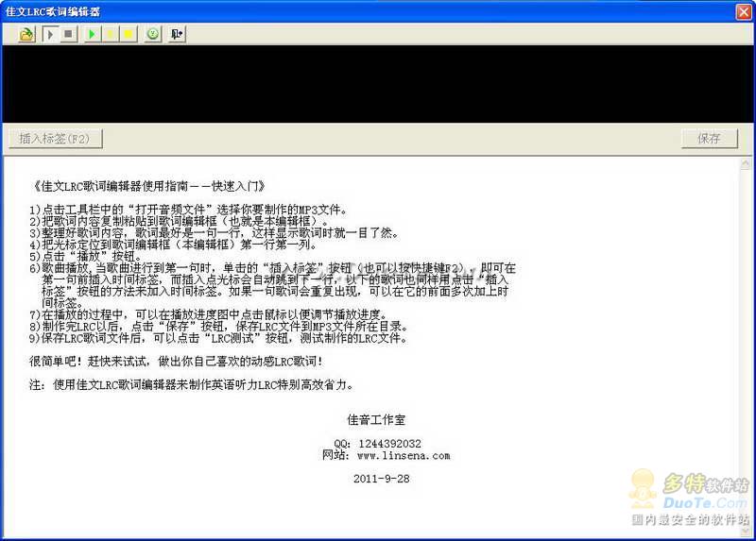
Task: Click the 佳音工作室 studio name line
Action: pyautogui.click(x=375, y=419)
